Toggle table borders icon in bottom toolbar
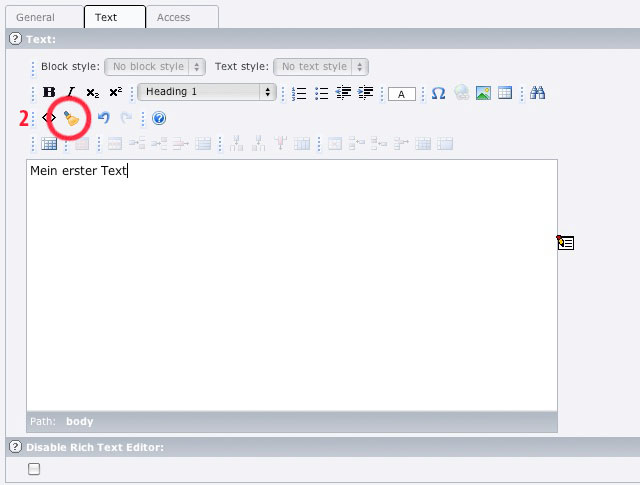Screen dimensions: 640x485 tap(49, 144)
